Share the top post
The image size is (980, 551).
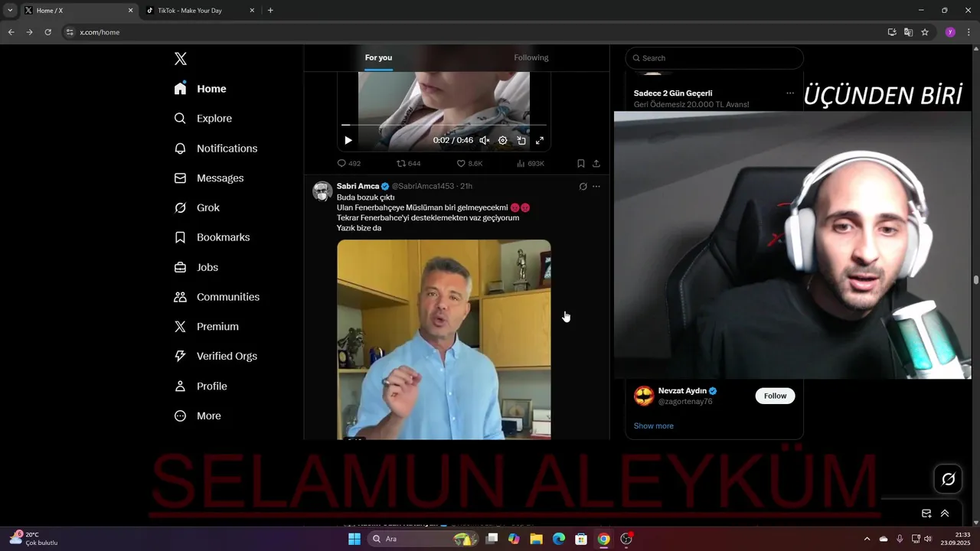tap(596, 164)
